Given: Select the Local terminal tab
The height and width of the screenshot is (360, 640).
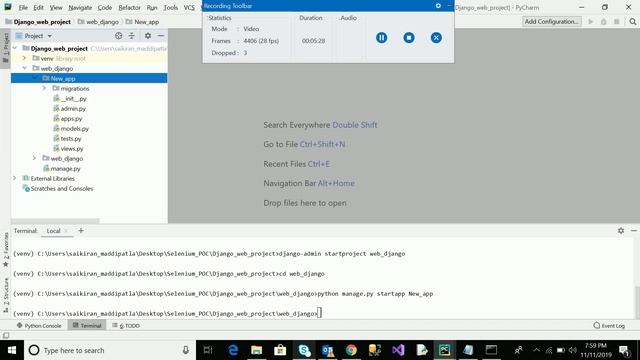Looking at the screenshot, I should pos(53,231).
